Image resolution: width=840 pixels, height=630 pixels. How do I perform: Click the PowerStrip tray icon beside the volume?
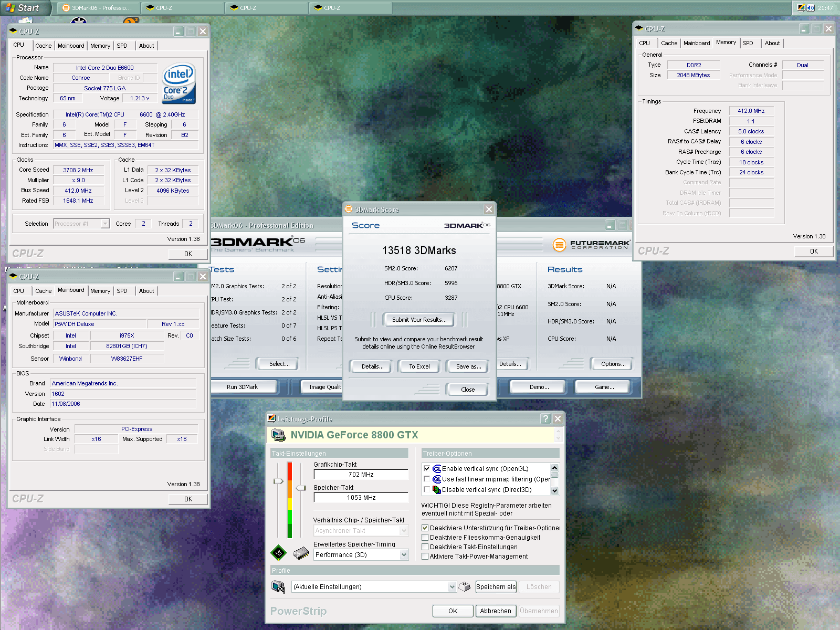click(801, 8)
